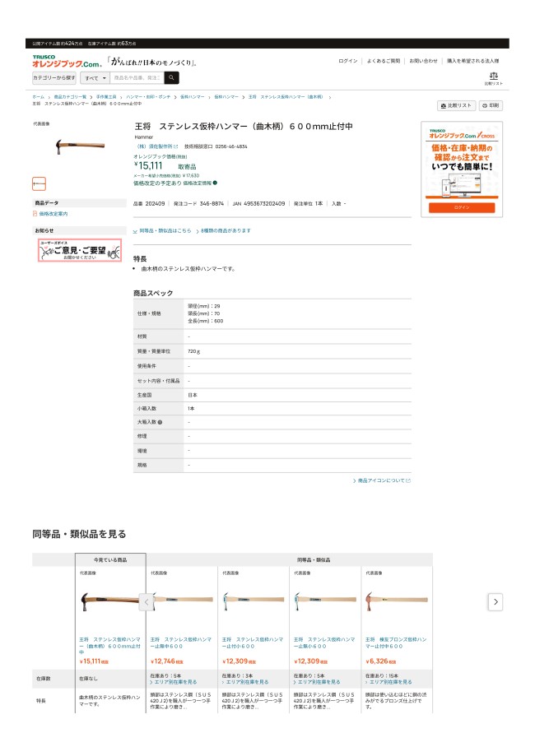Click the 印刷 print button
The height and width of the screenshot is (756, 535).
pyautogui.click(x=491, y=105)
